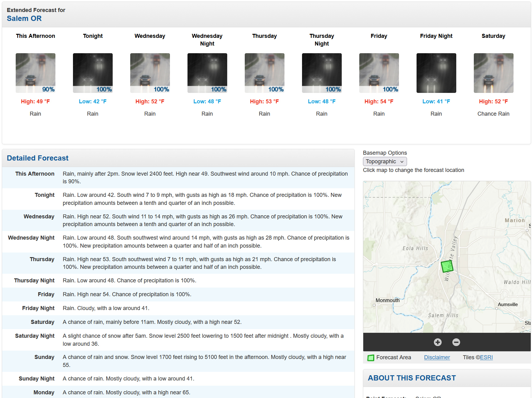Zoom out on the map

tap(456, 342)
